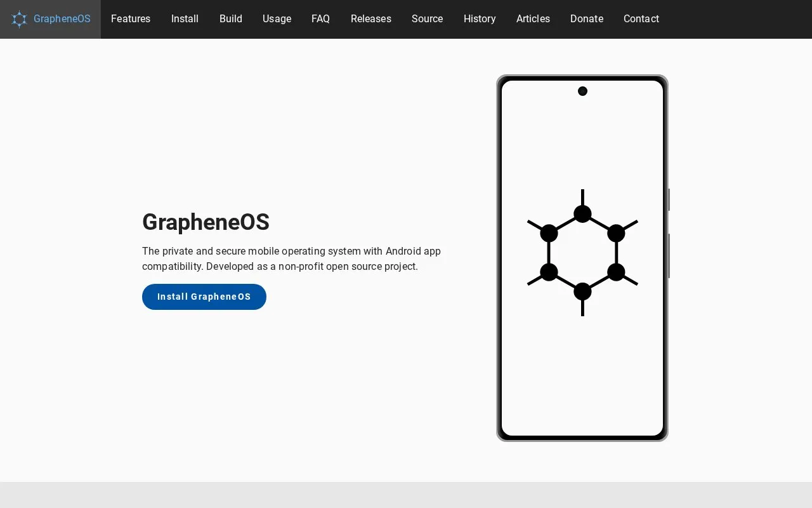Open the FAQ page
The height and width of the screenshot is (508, 812).
(320, 19)
